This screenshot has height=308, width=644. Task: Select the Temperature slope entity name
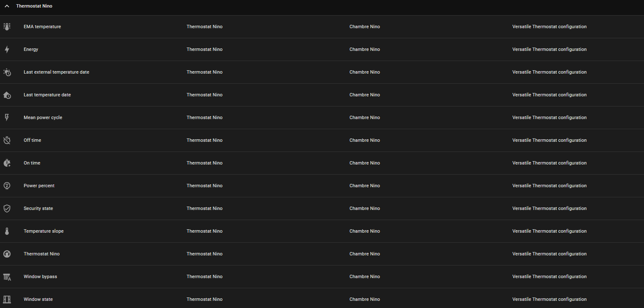44,231
